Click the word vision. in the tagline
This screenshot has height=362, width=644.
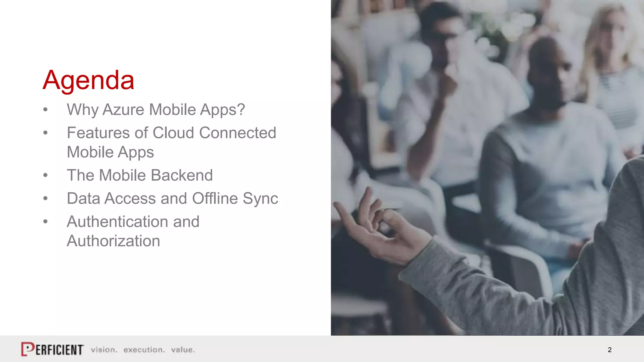click(x=104, y=350)
